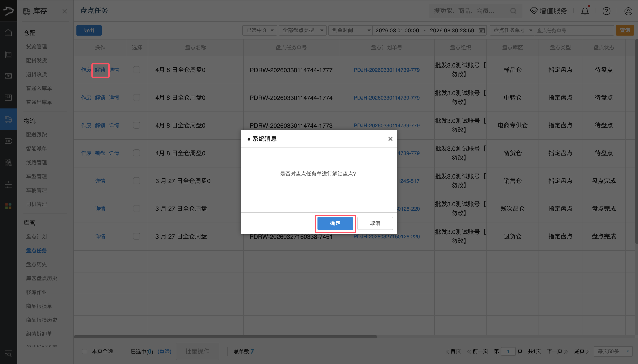638x364 pixels.
Task: Click the search magnifier icon in top bar
Action: [513, 11]
